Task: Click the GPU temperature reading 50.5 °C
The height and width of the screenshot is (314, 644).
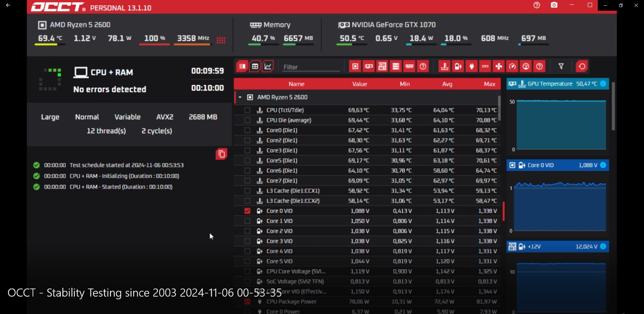Action: coord(352,38)
